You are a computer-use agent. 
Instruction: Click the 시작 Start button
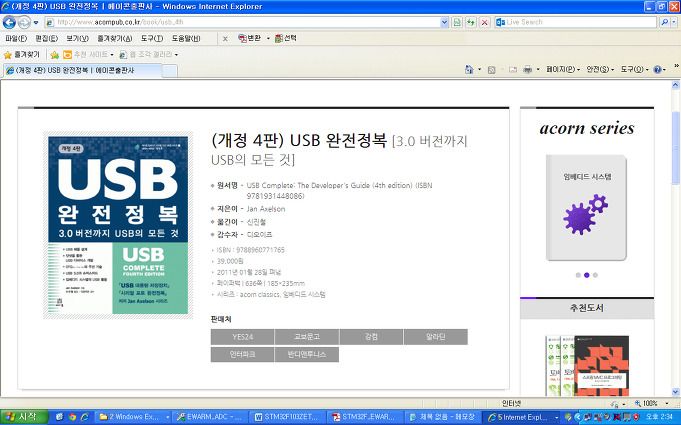coord(22,417)
